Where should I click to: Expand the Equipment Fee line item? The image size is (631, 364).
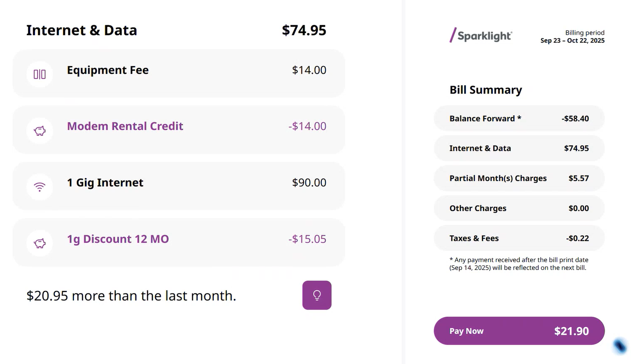pos(179,73)
